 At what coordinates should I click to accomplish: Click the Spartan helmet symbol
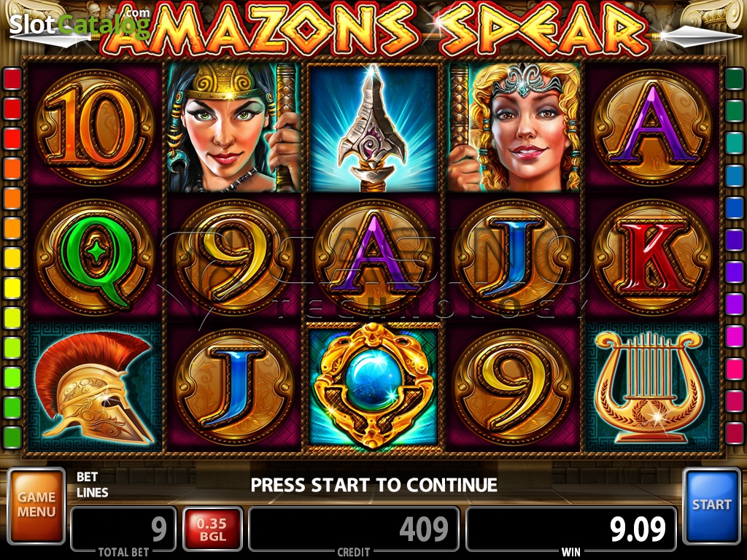(95, 387)
